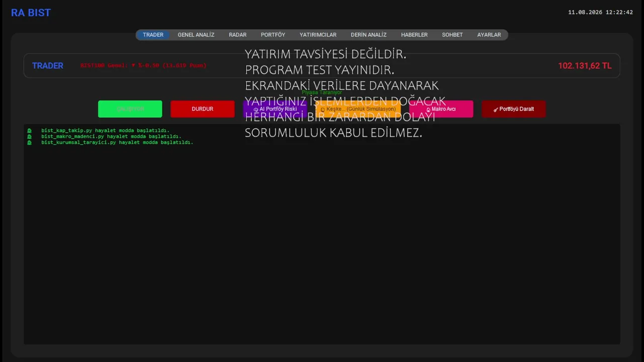The height and width of the screenshot is (362, 644).
Task: Click the Piyasa Taranıyor status text
Action: (322, 93)
